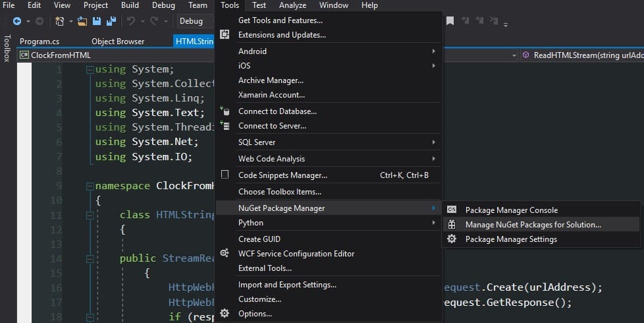The image size is (644, 323).
Task: Open the File menu
Action: click(9, 5)
